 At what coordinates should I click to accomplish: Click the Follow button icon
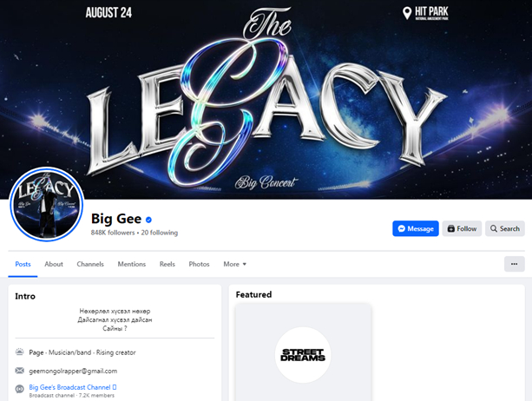pos(451,228)
